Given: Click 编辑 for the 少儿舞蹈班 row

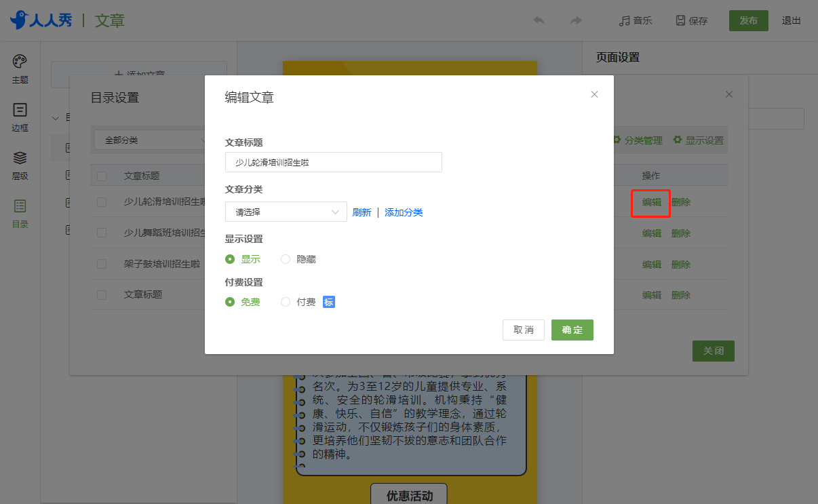Looking at the screenshot, I should click(x=652, y=233).
